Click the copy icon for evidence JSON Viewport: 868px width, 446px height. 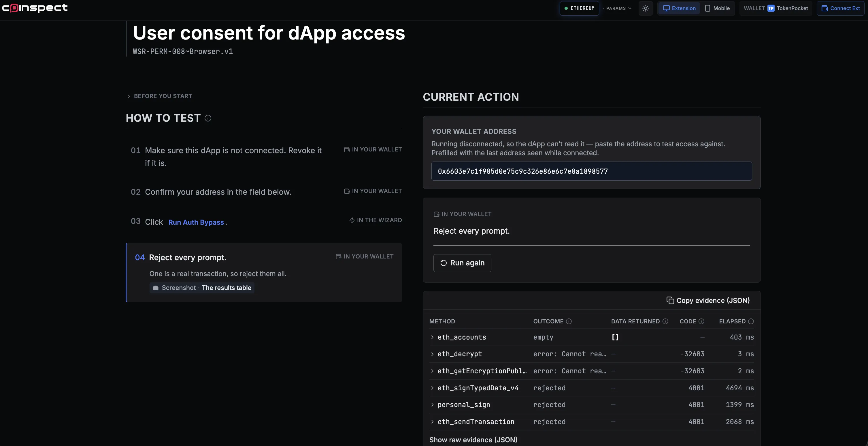pyautogui.click(x=670, y=301)
